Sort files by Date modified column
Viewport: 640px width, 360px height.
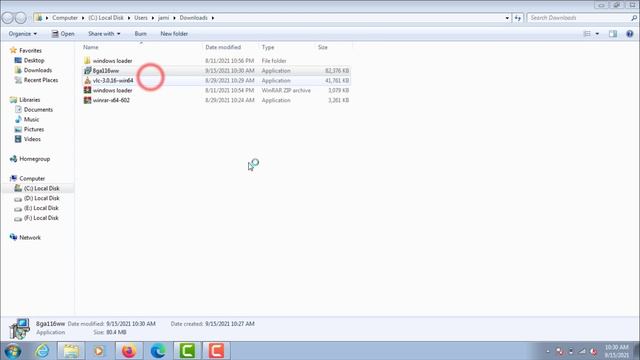(223, 47)
